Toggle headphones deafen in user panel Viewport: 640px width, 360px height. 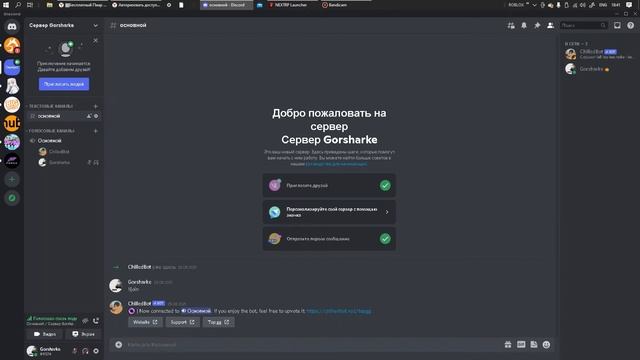click(x=85, y=351)
